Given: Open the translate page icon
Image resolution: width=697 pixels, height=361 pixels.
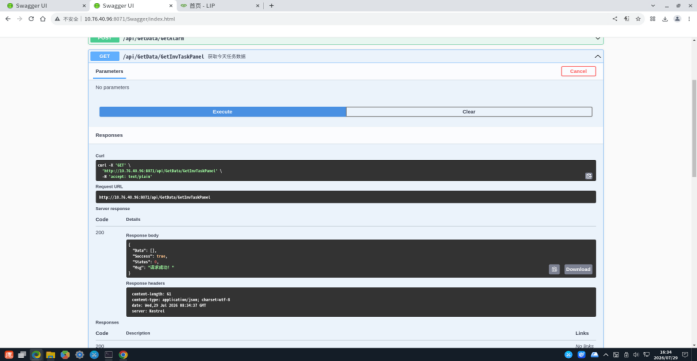Looking at the screenshot, I should tap(626, 19).
